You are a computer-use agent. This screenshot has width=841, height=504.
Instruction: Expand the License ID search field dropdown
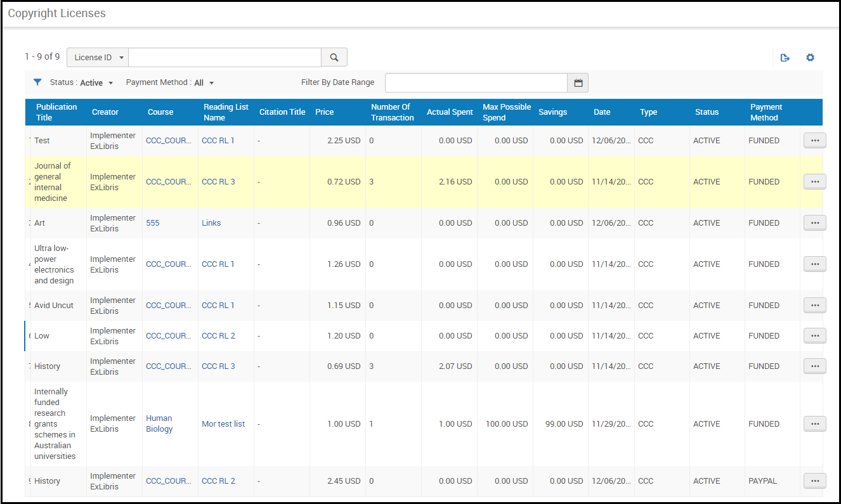pyautogui.click(x=98, y=58)
